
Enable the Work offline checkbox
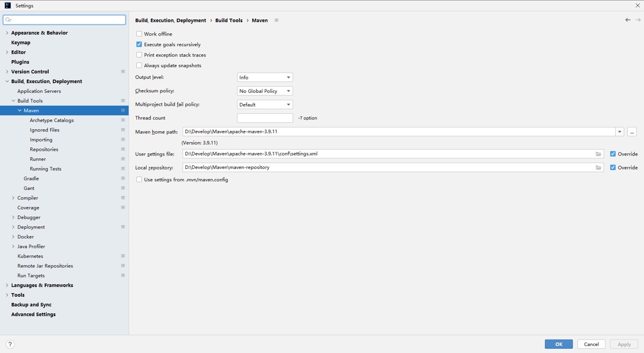tap(139, 34)
